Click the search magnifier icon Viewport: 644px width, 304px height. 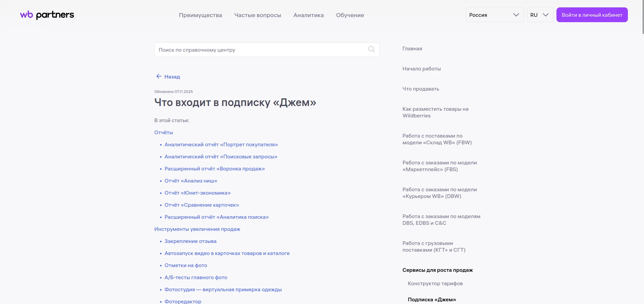[371, 49]
